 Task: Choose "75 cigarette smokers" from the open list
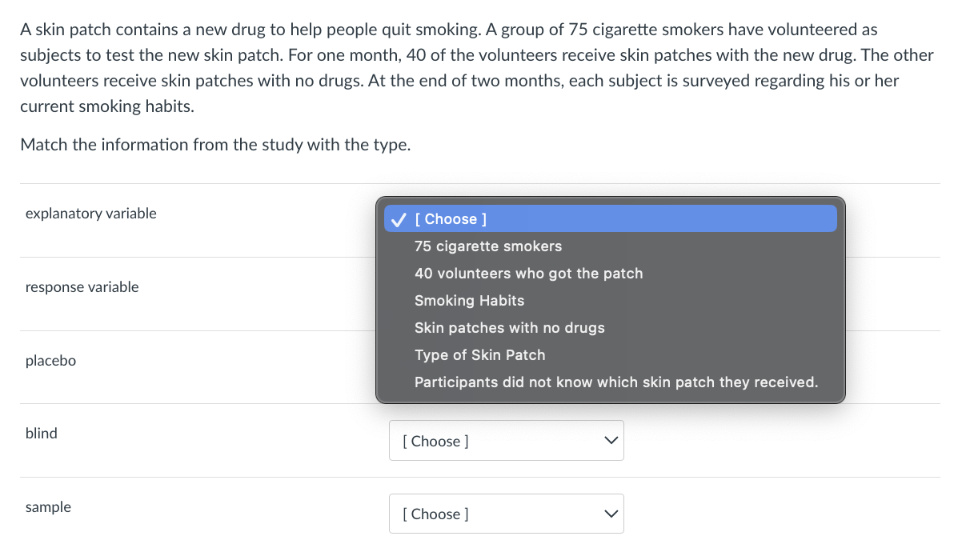488,246
